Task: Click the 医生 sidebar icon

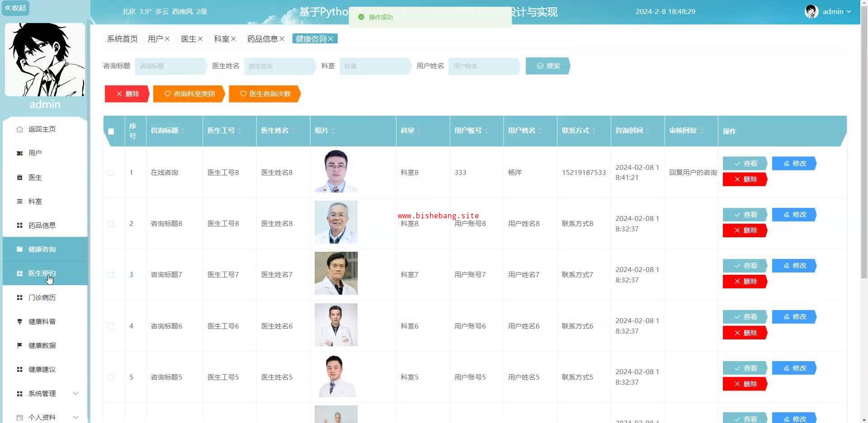Action: (19, 177)
